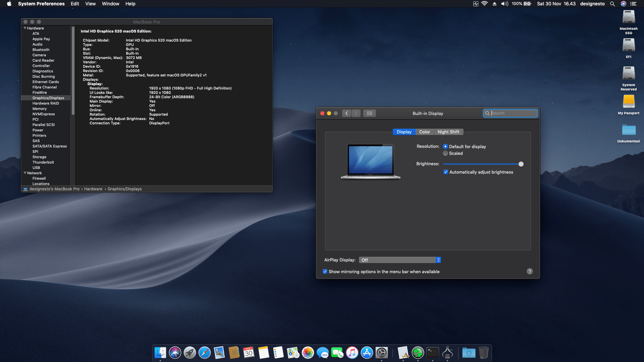Open green clover app in Dock
This screenshot has height=362, width=644.
click(x=418, y=353)
